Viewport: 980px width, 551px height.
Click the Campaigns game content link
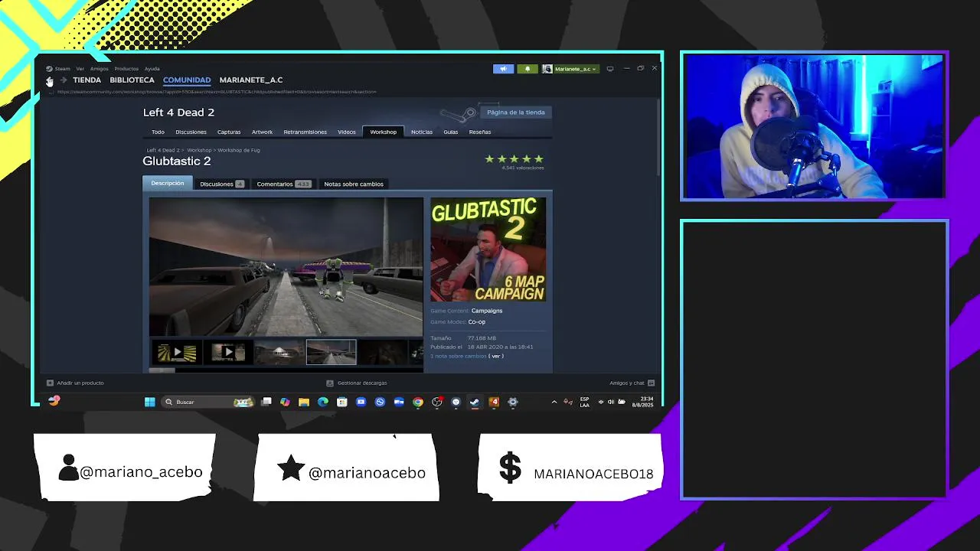point(487,311)
